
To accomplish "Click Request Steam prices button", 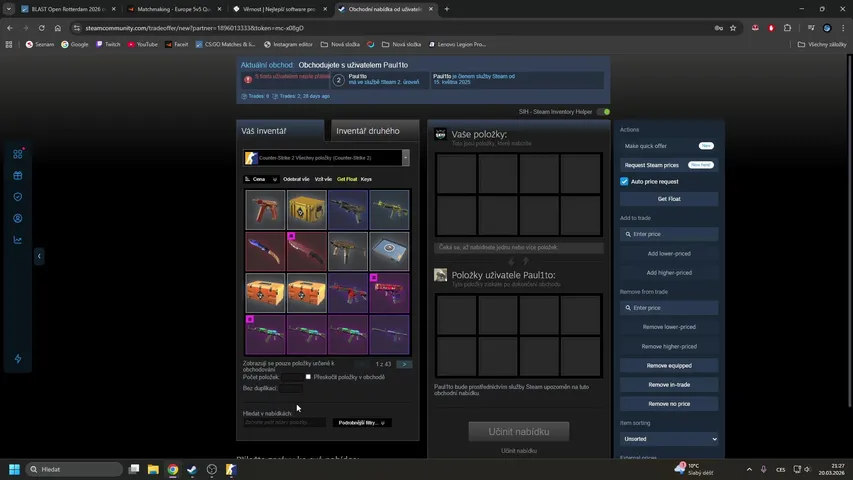I will (x=669, y=165).
